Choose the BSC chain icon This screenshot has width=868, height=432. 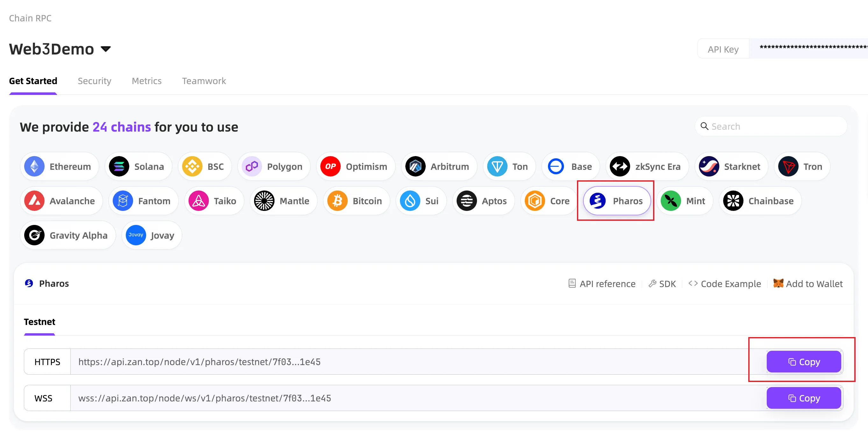click(x=192, y=166)
